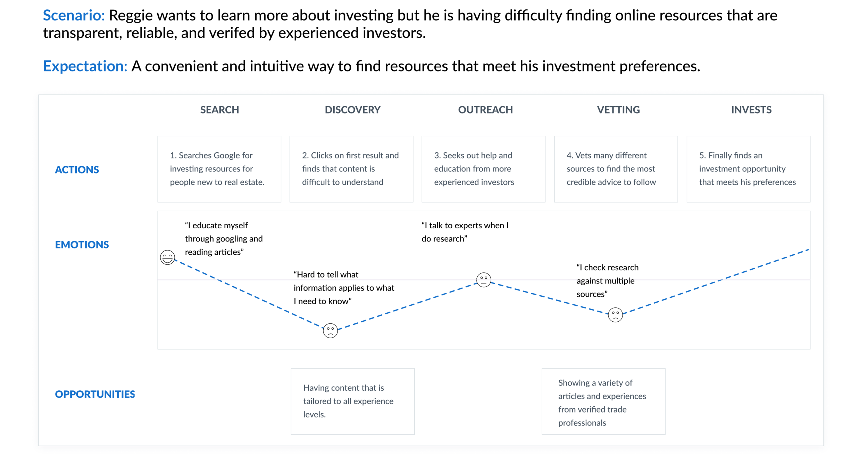
Task: Select the SEARCH column header
Action: (x=219, y=110)
